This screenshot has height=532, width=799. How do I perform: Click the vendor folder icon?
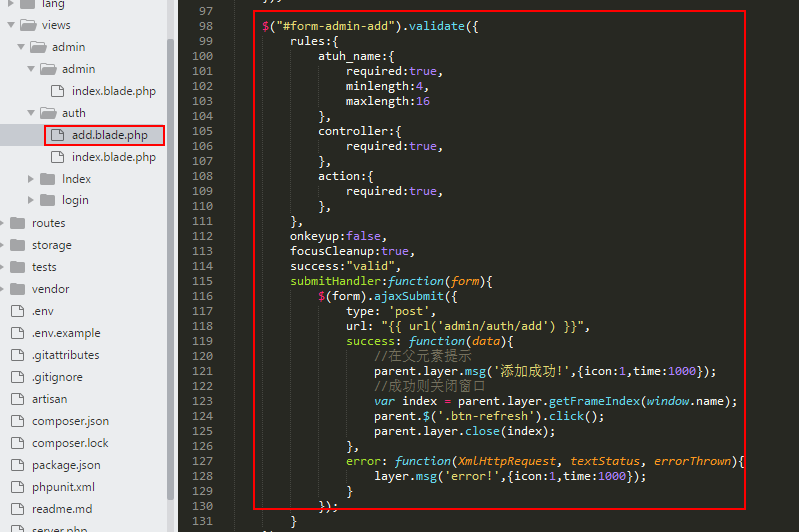tap(17, 289)
